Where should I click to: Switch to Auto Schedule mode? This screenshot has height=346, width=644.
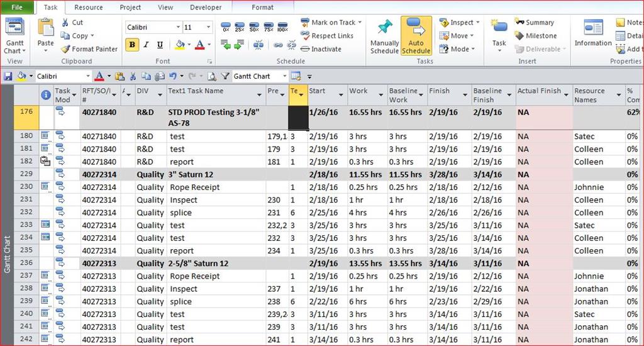pos(416,36)
